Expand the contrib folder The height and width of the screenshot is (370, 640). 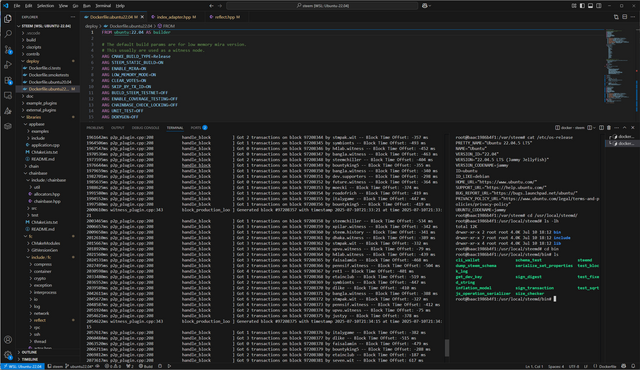point(48,54)
